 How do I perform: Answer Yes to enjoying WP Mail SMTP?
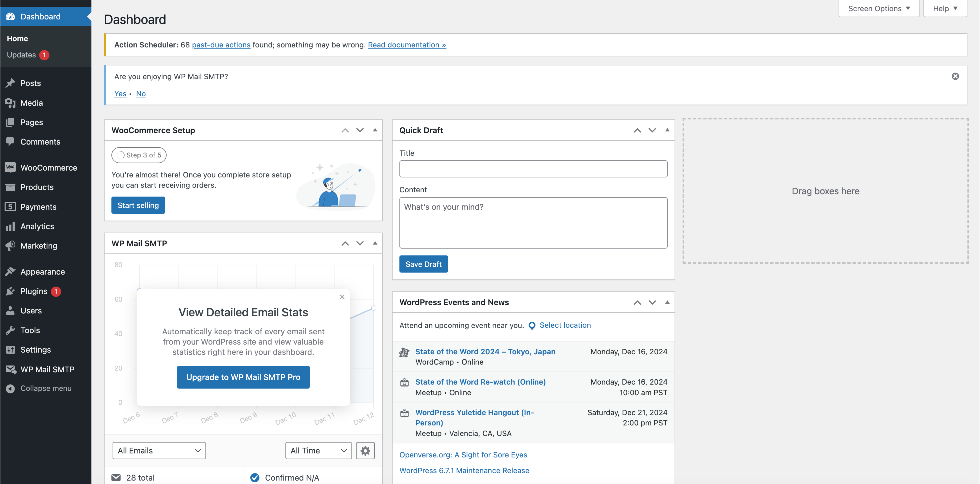click(x=120, y=94)
